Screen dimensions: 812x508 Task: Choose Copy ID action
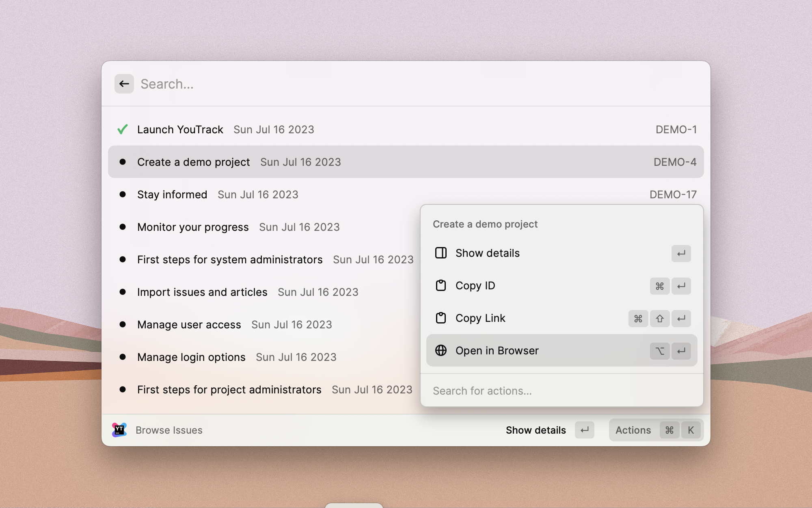[562, 286]
